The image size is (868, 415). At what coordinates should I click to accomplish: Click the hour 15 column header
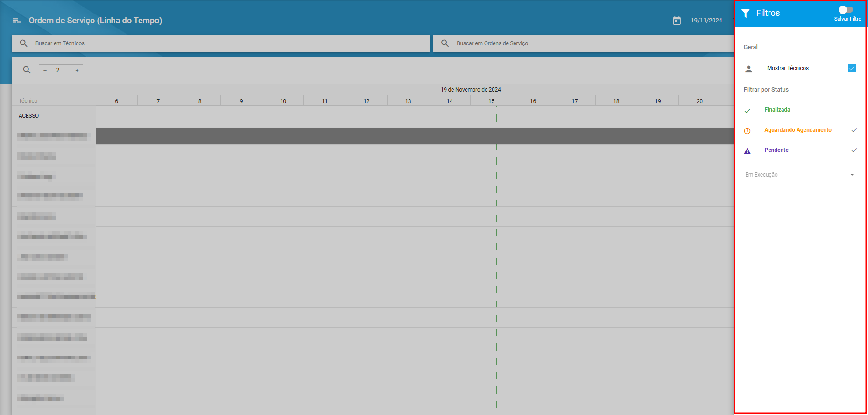click(491, 101)
